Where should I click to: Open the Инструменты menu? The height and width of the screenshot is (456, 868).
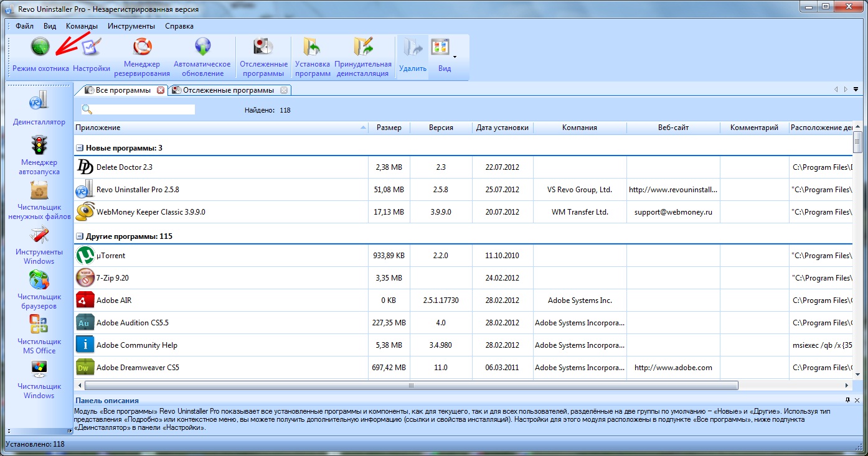click(131, 26)
